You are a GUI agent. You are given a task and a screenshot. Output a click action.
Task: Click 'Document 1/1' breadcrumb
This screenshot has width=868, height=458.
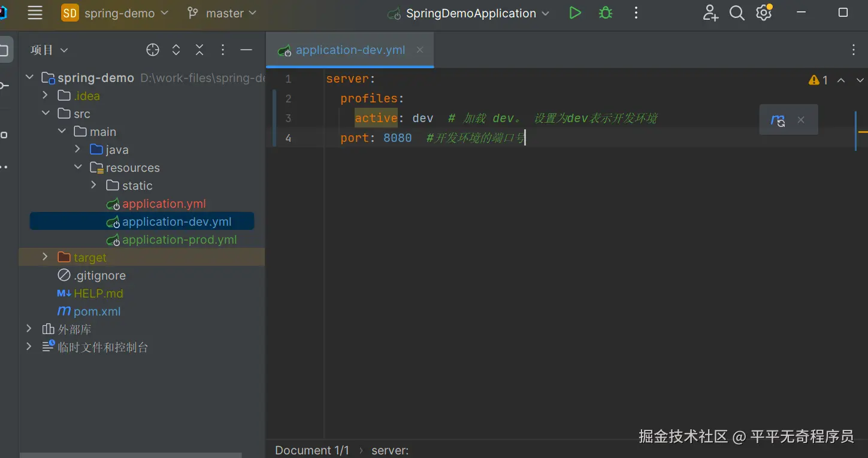[x=312, y=450]
